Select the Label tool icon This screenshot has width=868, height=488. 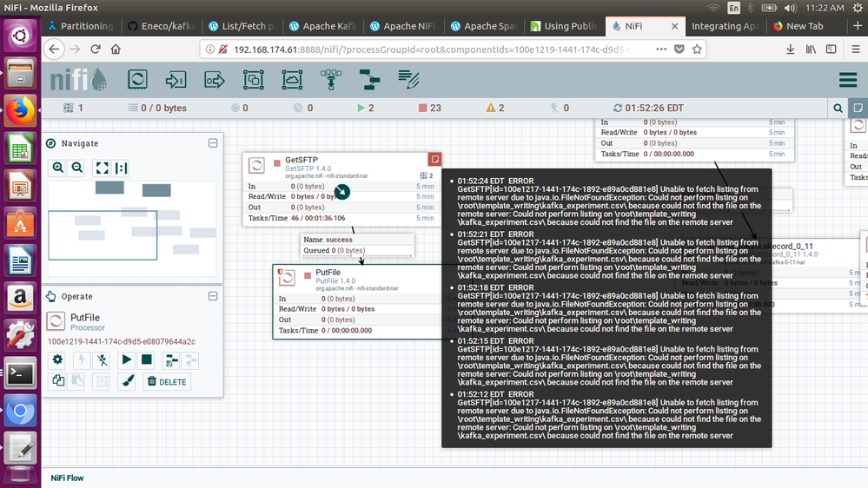[408, 80]
